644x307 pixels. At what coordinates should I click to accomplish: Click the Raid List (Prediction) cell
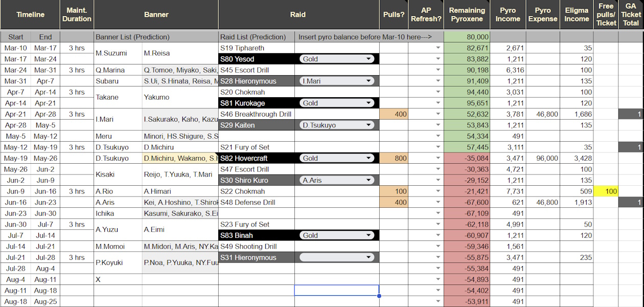pyautogui.click(x=257, y=37)
